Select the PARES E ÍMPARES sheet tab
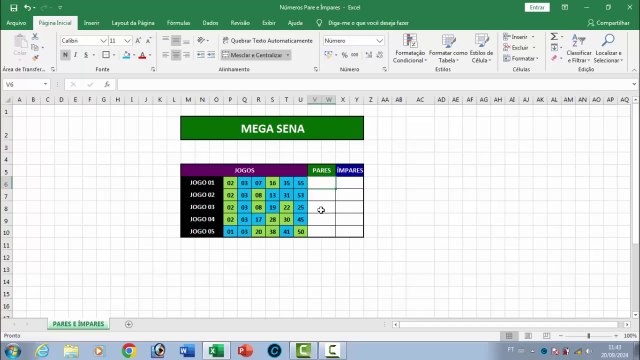The image size is (640, 360). tap(78, 324)
